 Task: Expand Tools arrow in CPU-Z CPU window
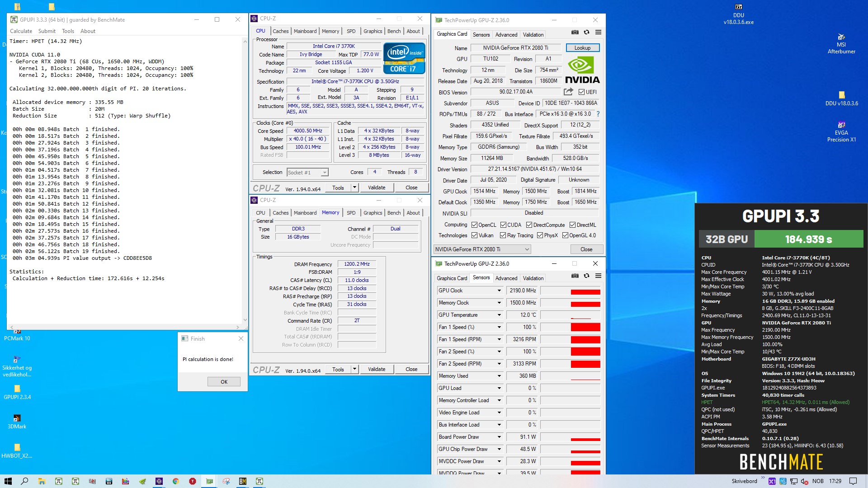pyautogui.click(x=355, y=188)
